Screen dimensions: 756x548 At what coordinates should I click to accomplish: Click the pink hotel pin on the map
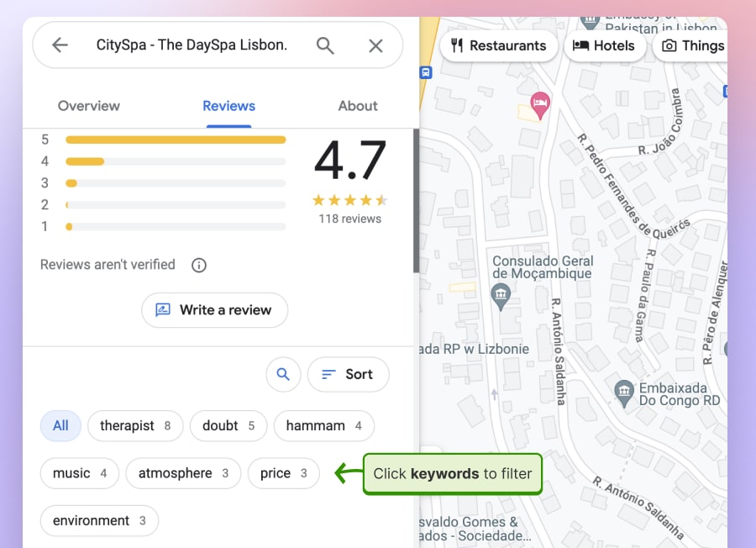pyautogui.click(x=540, y=105)
